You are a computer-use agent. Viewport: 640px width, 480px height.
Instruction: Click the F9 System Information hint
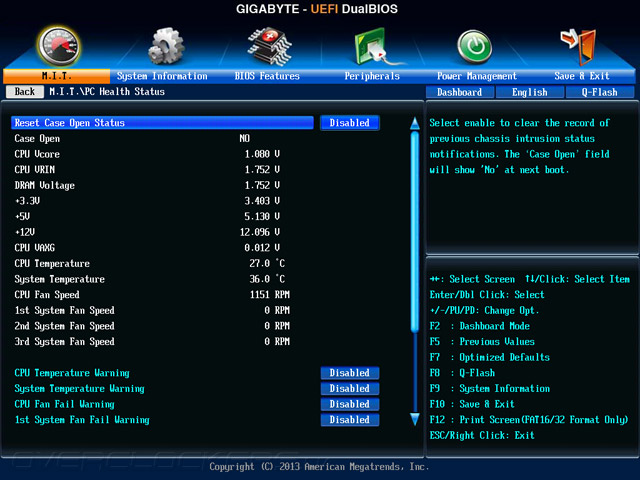(490, 389)
